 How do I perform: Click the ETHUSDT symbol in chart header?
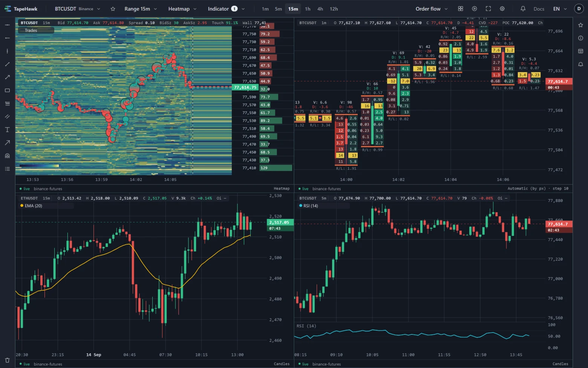(29, 198)
